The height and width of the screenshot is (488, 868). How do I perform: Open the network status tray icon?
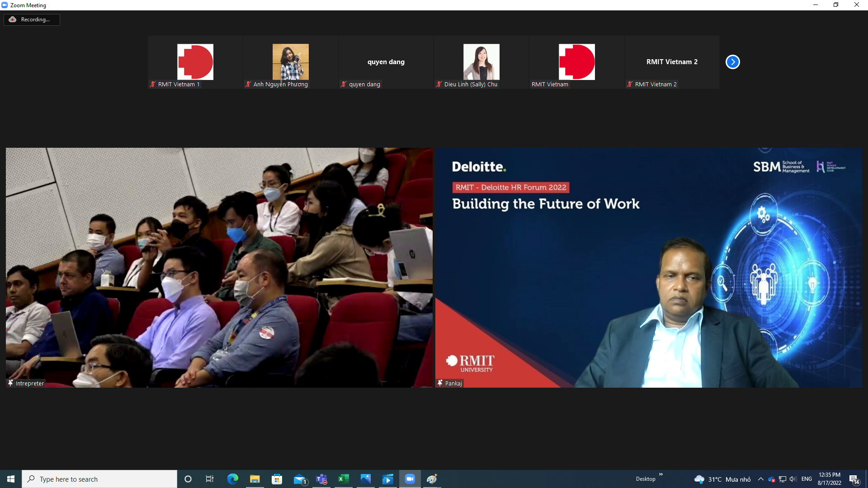783,479
